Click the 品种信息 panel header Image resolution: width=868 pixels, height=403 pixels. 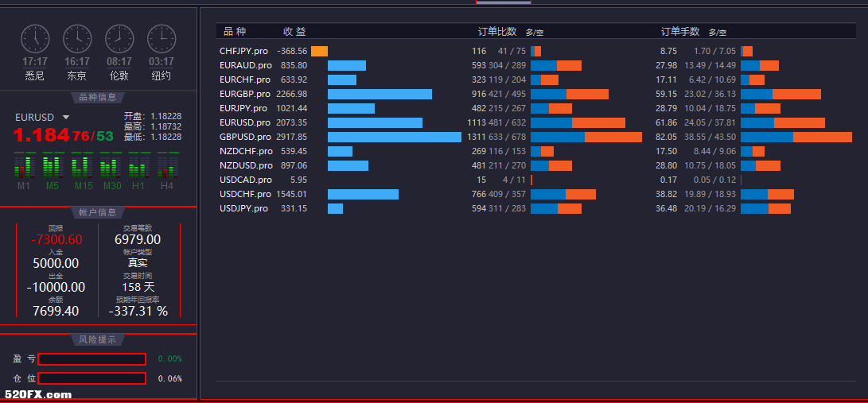click(x=98, y=97)
